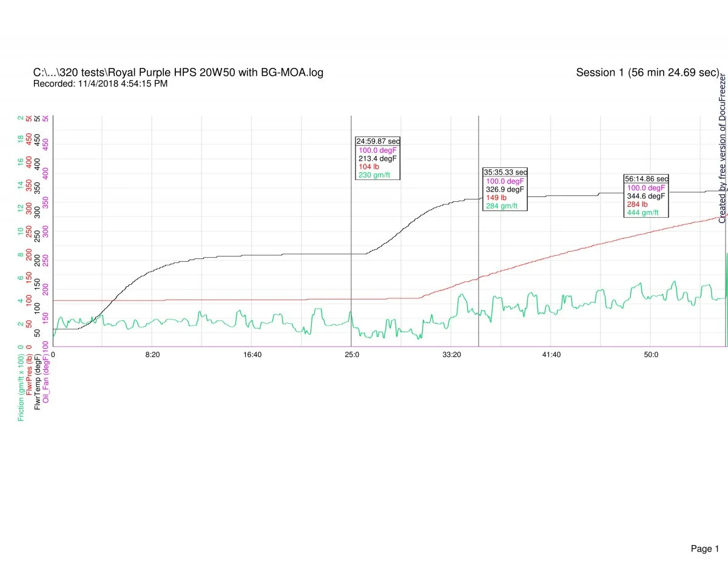Click the Friction (gm/ft x 100) axis label
The image size is (728, 562).
pos(21,384)
